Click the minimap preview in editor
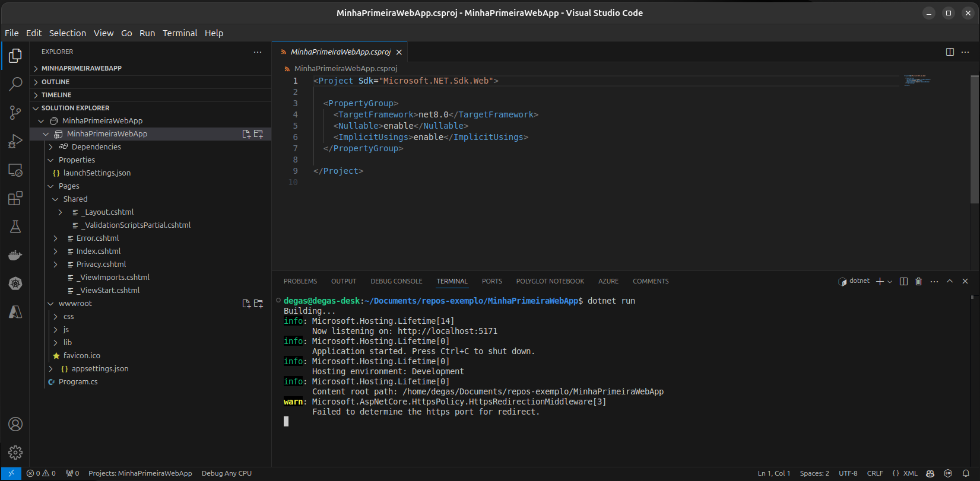 (918, 81)
